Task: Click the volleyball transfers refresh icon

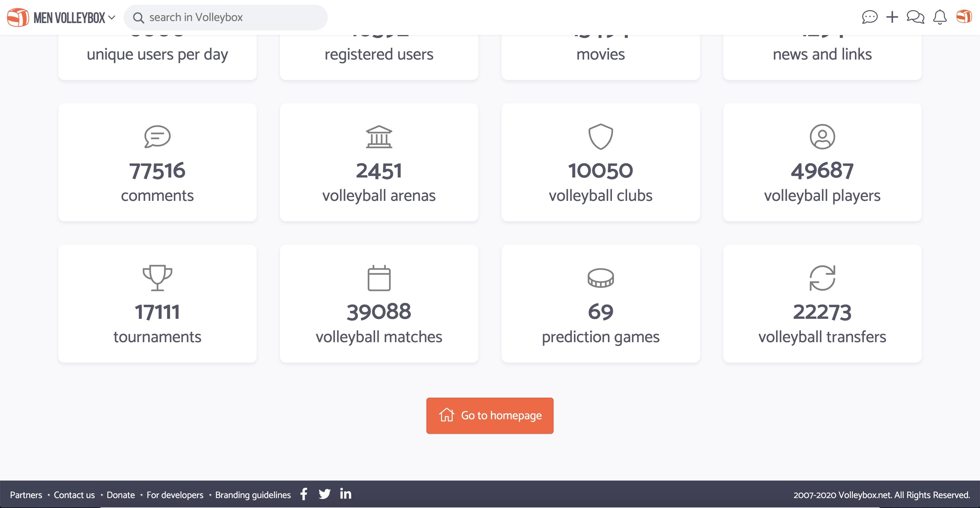Action: [x=822, y=278]
